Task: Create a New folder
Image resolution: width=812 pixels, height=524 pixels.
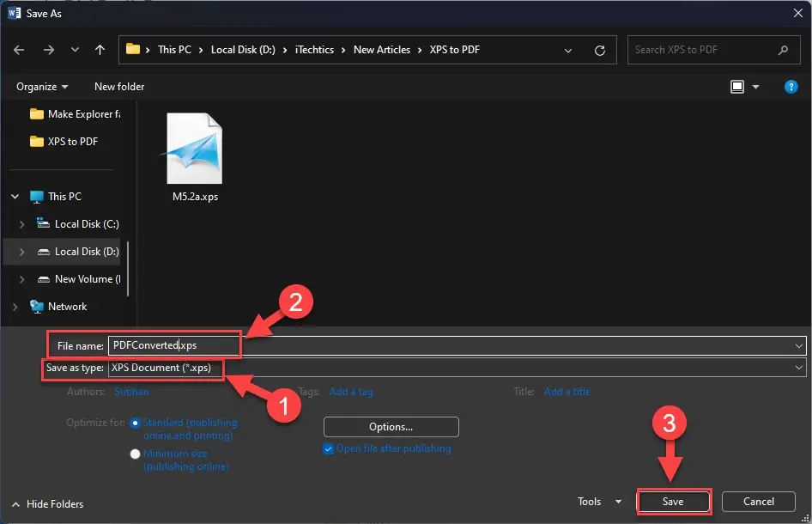Action: (119, 87)
